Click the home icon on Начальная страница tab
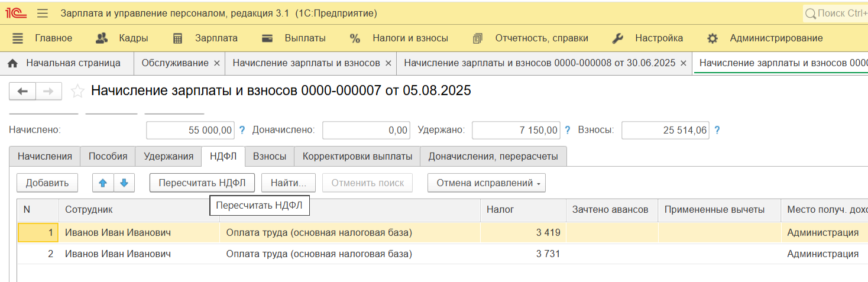The width and height of the screenshot is (868, 282). [x=12, y=63]
